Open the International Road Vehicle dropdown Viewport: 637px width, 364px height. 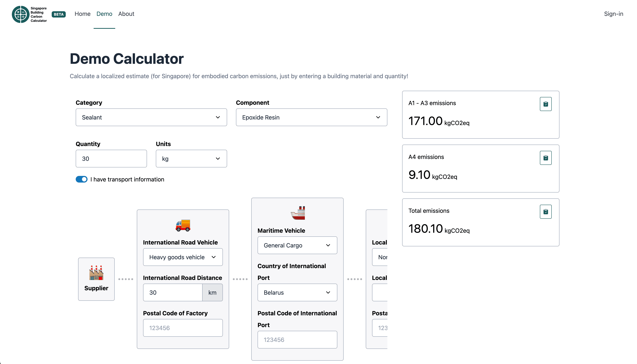click(183, 257)
